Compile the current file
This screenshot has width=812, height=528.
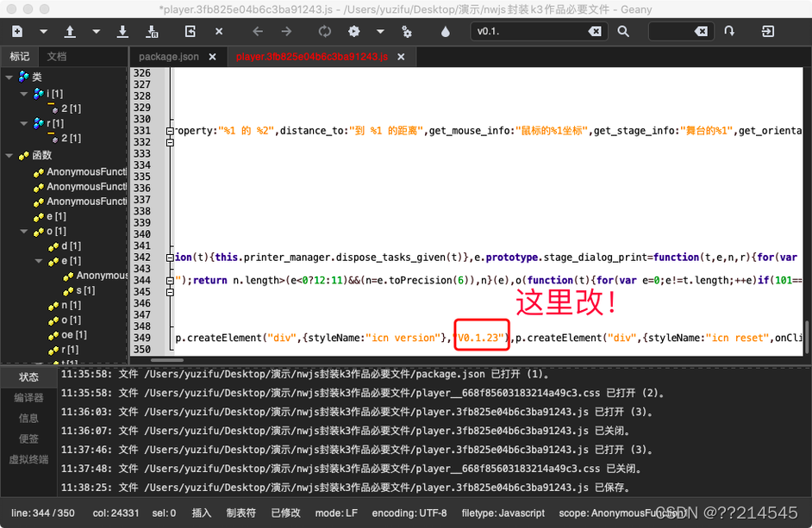coord(325,32)
